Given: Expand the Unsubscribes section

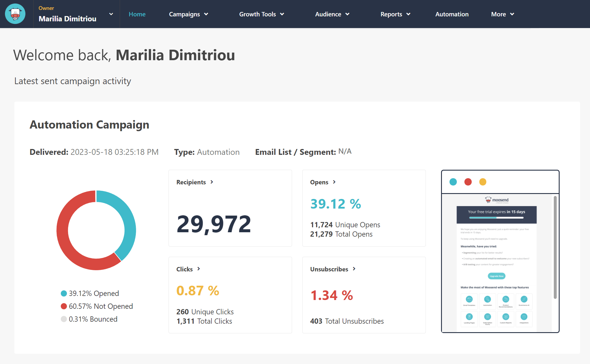Looking at the screenshot, I should coord(332,268).
